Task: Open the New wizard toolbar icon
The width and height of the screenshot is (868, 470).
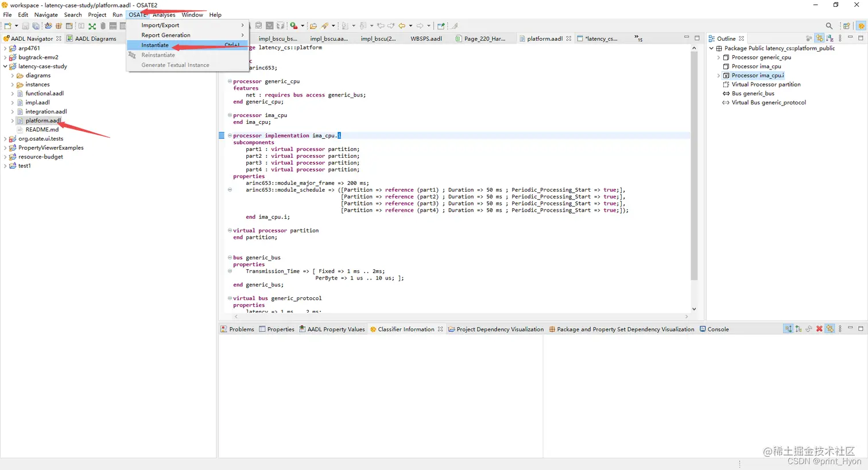Action: coord(7,26)
